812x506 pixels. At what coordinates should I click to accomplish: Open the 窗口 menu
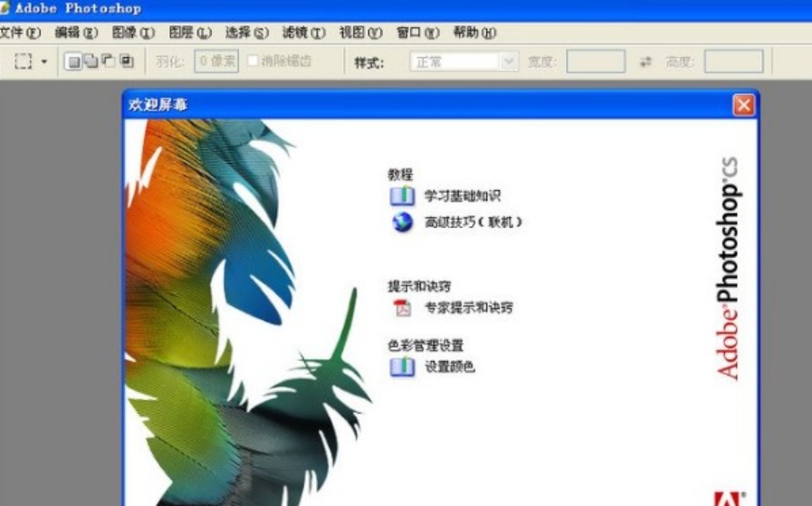pyautogui.click(x=418, y=33)
